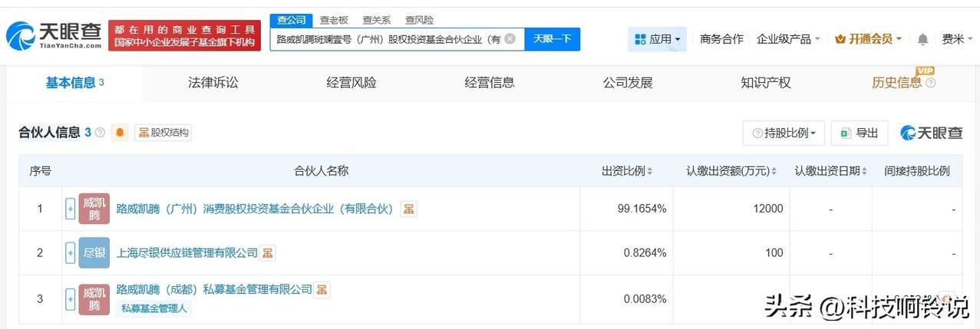This screenshot has width=980, height=329.
Task: Switch to the 经营风险 tab
Action: (x=351, y=83)
